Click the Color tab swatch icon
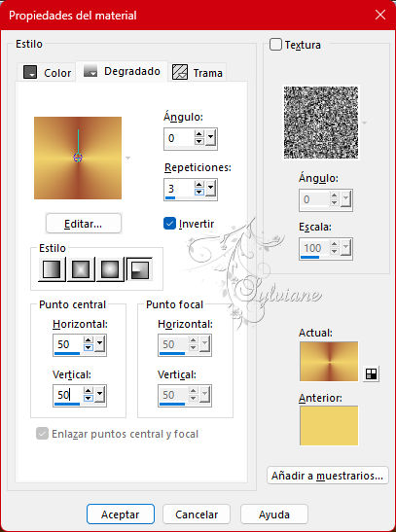The height and width of the screenshot is (532, 396). (x=30, y=72)
